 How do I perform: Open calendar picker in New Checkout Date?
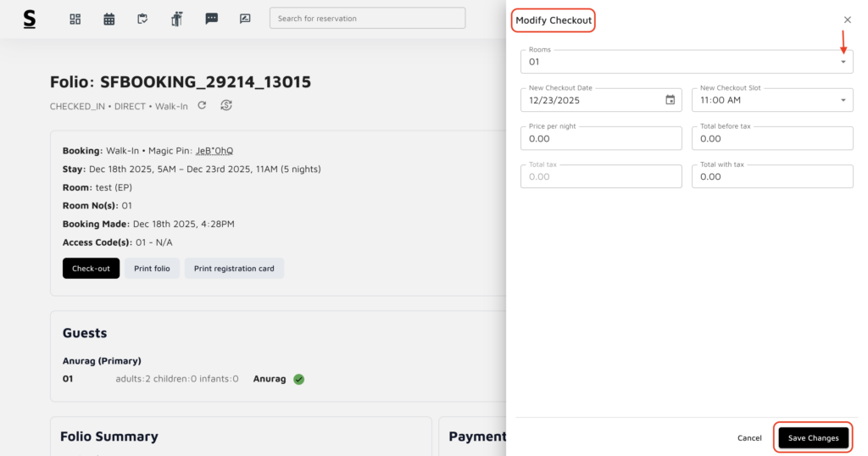(x=670, y=100)
